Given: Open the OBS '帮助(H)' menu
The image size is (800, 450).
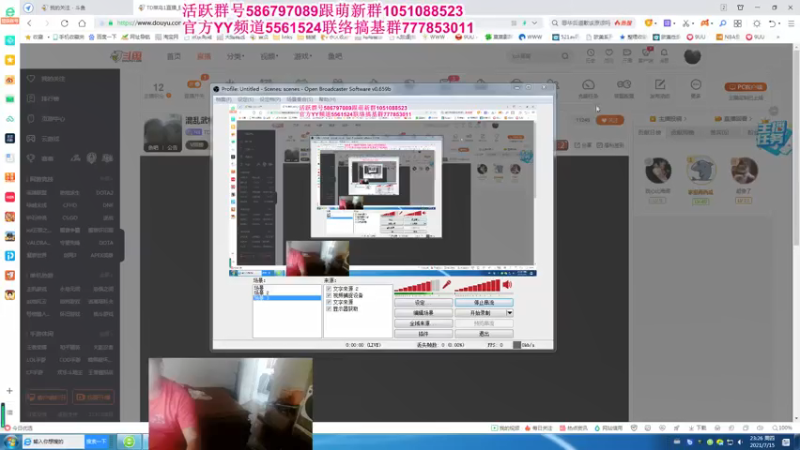Looking at the screenshot, I should coord(327,99).
